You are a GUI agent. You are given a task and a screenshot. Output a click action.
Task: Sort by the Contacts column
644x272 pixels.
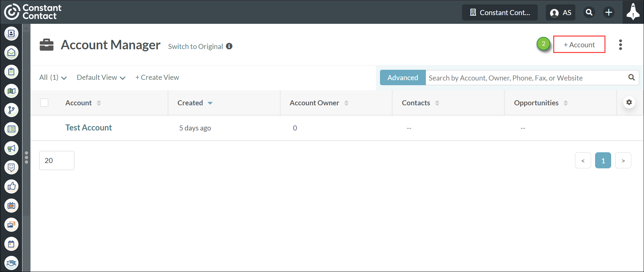421,103
